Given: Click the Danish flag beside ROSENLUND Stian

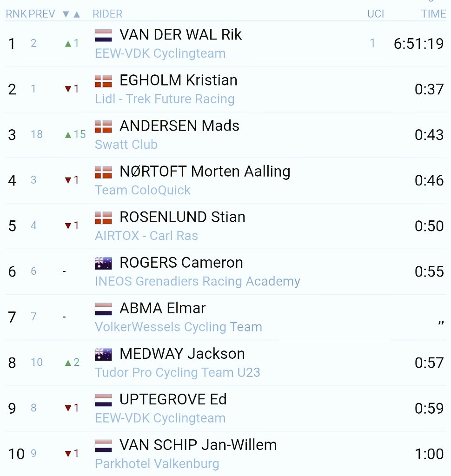Looking at the screenshot, I should 103,218.
